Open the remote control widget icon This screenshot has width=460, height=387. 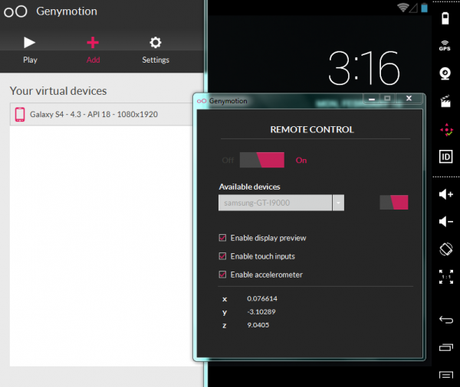(446, 129)
